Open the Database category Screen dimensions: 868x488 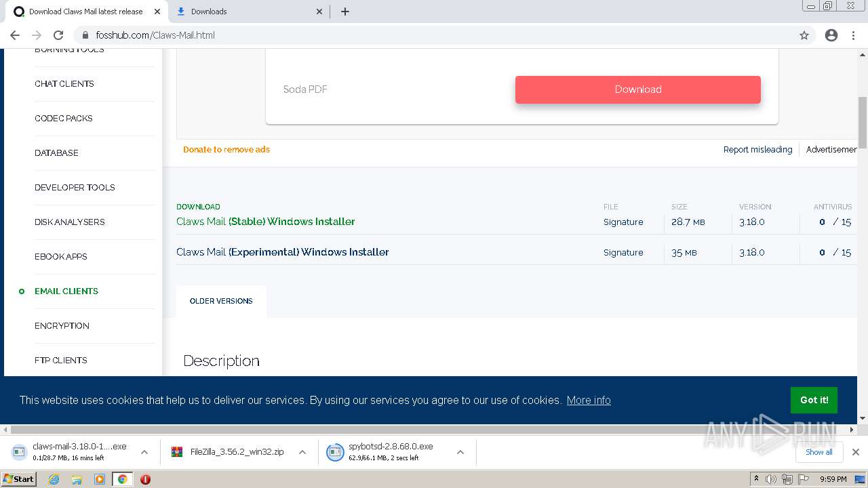point(56,153)
